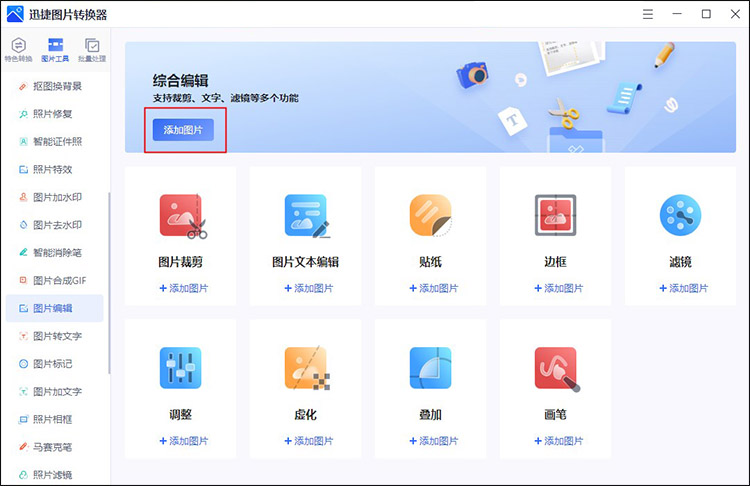
Task: Add image under 叠加
Action: tap(434, 441)
